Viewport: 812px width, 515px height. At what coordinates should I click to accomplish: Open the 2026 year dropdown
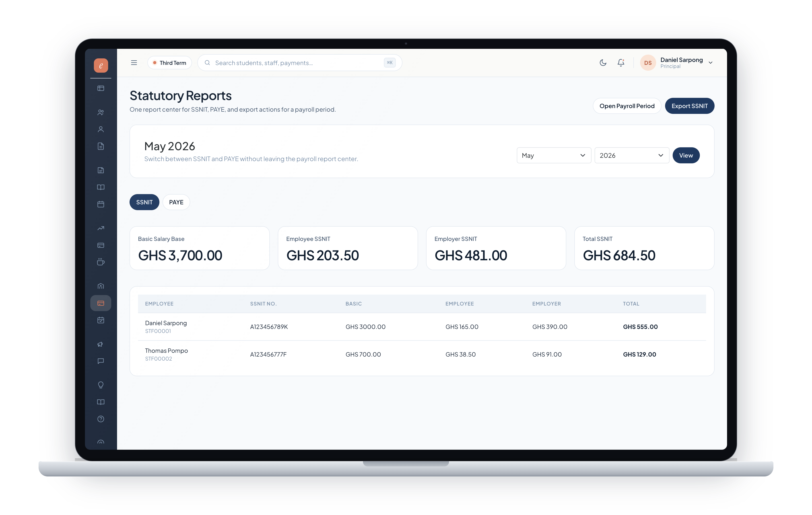point(632,155)
